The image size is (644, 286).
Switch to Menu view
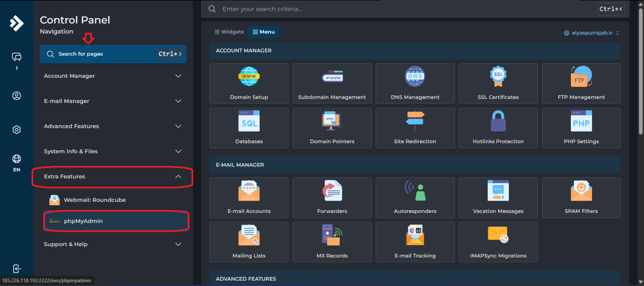click(x=264, y=32)
